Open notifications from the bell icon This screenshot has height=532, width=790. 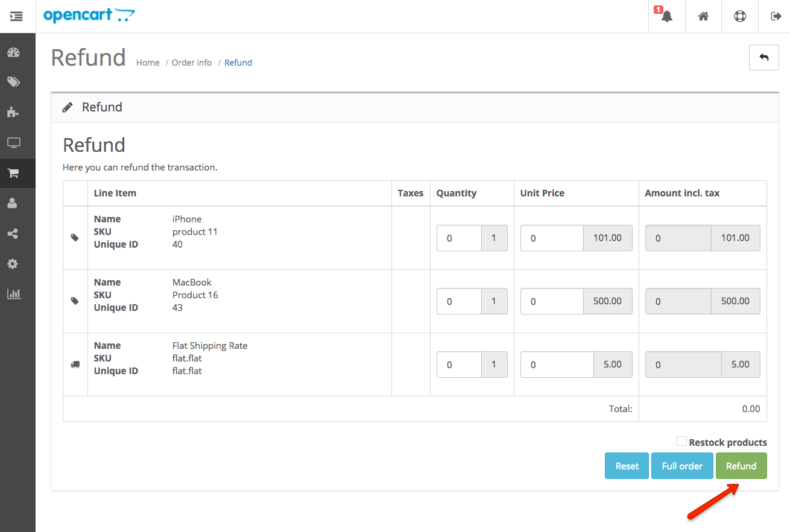[666, 16]
